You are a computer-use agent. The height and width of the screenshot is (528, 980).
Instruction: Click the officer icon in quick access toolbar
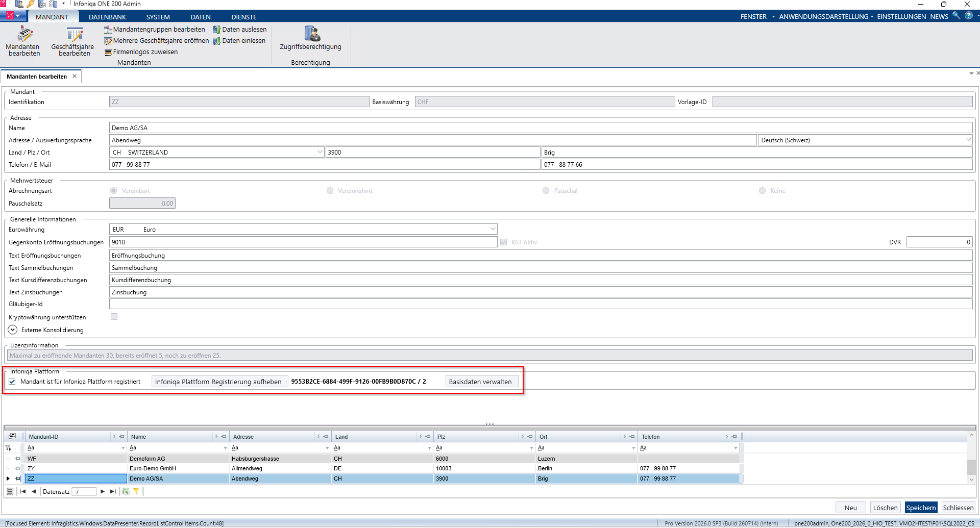click(19, 4)
